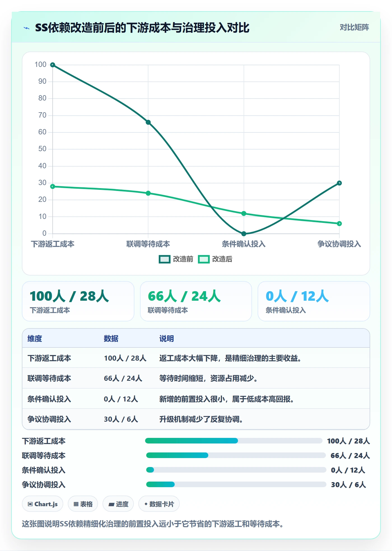Click the 维度 column header
This screenshot has width=392, height=551.
[35, 338]
